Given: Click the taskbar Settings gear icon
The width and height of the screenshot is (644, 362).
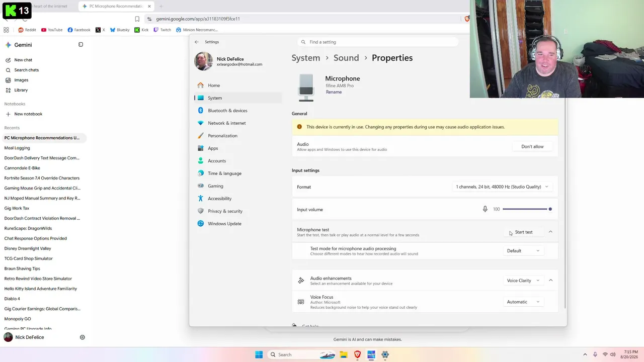Looking at the screenshot, I should [x=385, y=355].
